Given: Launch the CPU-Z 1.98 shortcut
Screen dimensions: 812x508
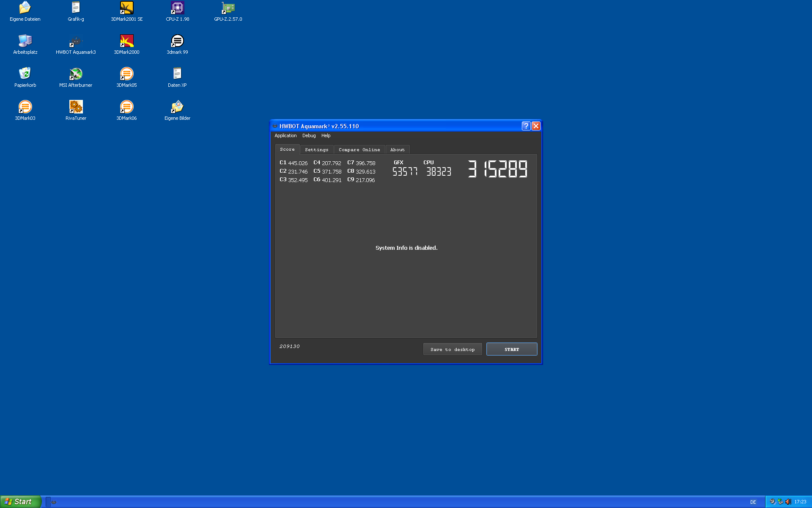Looking at the screenshot, I should point(177,11).
